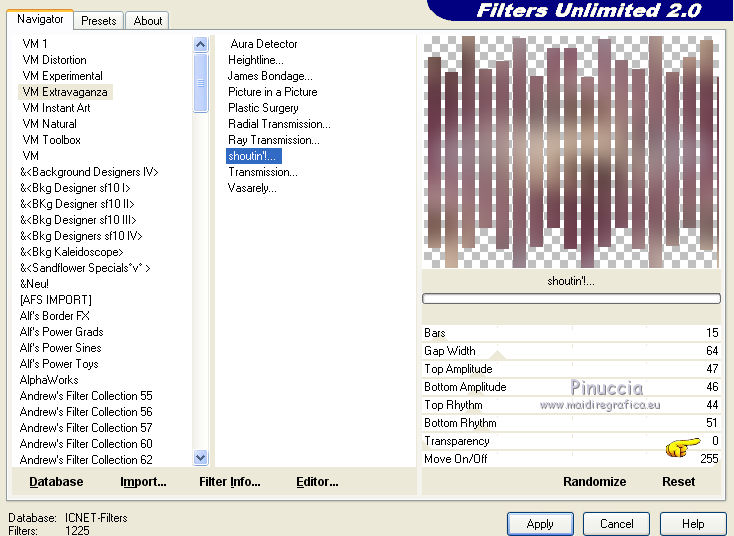Select VM 1 filter category
Screen dimensions: 734x536
click(x=35, y=44)
